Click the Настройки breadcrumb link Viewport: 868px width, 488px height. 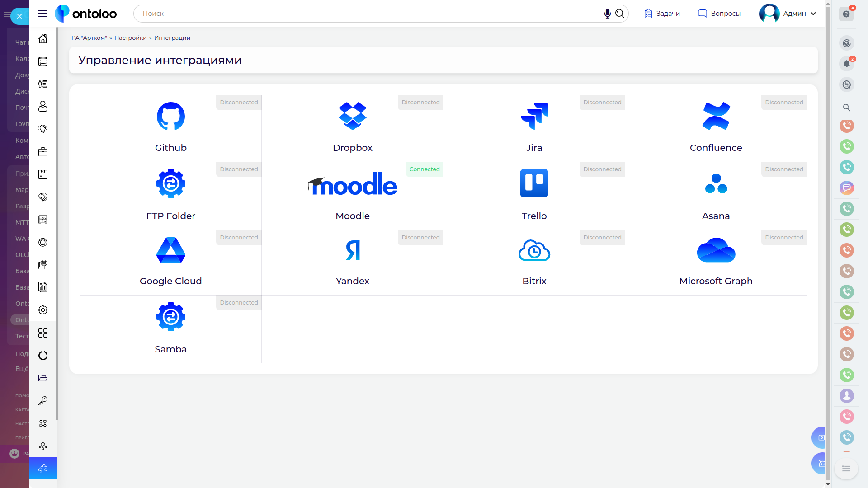point(130,38)
